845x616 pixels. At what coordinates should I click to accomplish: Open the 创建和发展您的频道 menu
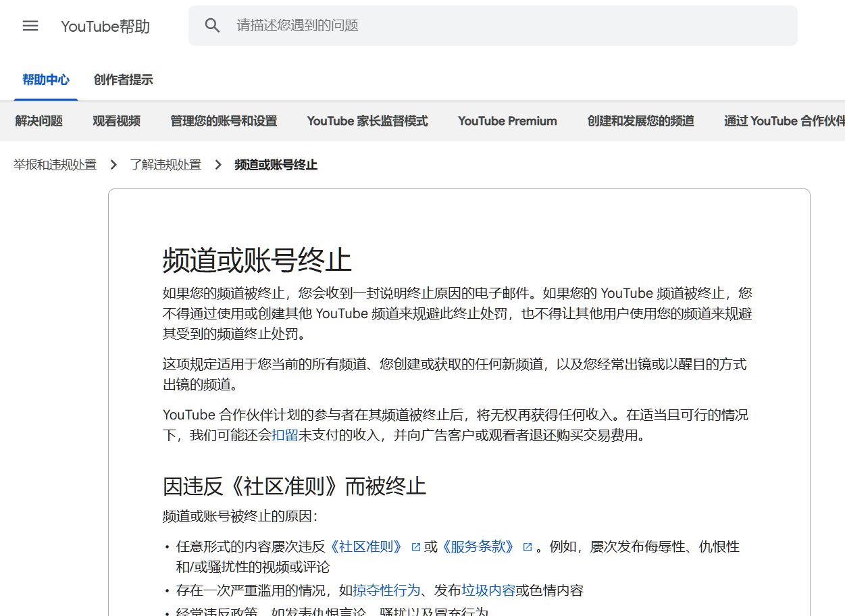pos(641,121)
